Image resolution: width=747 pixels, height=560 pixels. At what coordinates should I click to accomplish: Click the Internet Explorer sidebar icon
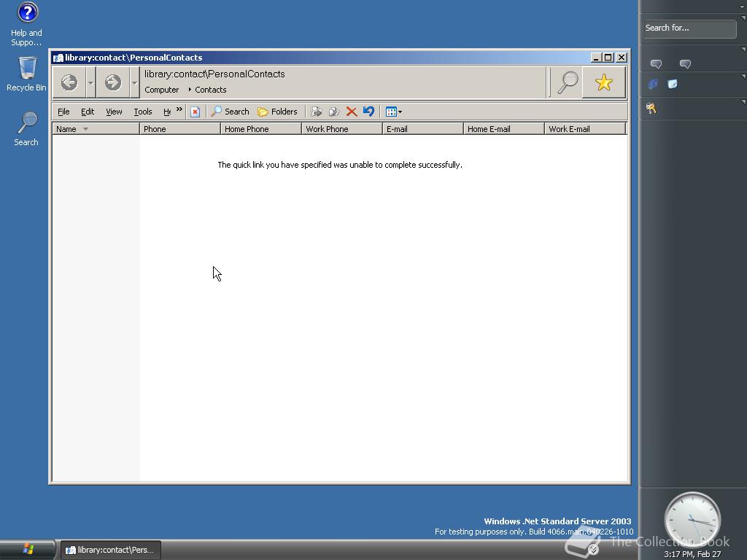click(653, 85)
